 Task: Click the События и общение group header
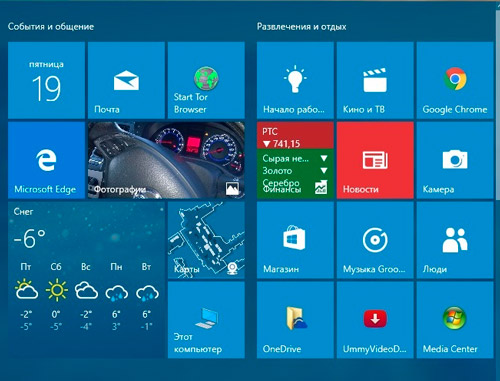[51, 27]
